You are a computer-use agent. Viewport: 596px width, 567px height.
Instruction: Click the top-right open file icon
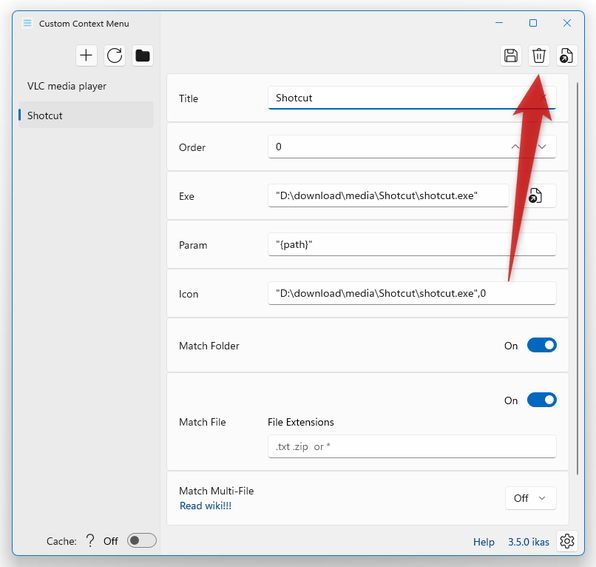coord(567,55)
